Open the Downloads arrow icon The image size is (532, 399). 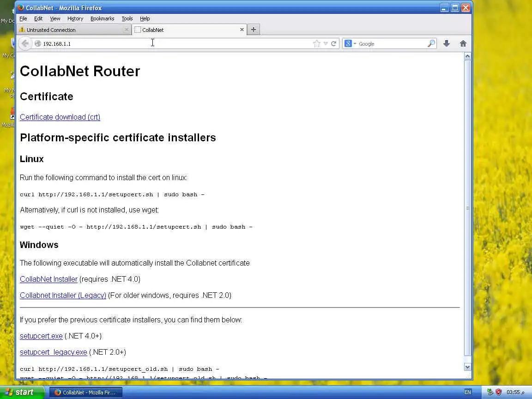coord(447,43)
